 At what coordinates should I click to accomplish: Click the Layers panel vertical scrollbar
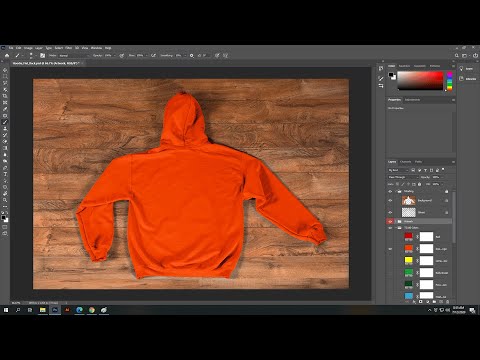(x=454, y=217)
